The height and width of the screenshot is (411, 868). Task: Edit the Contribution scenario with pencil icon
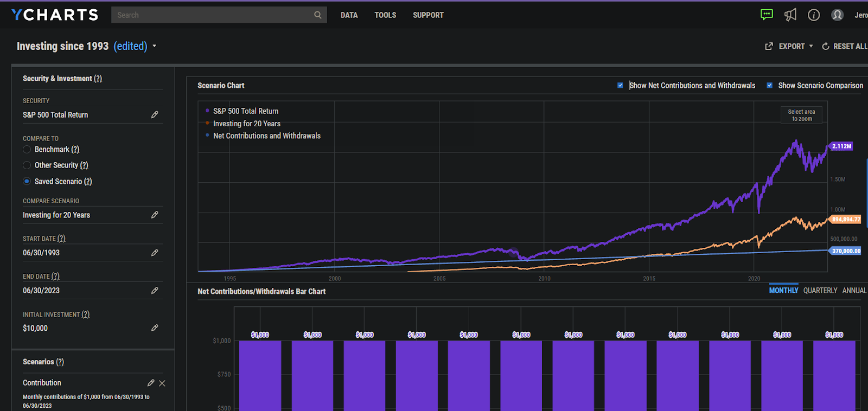click(x=151, y=383)
